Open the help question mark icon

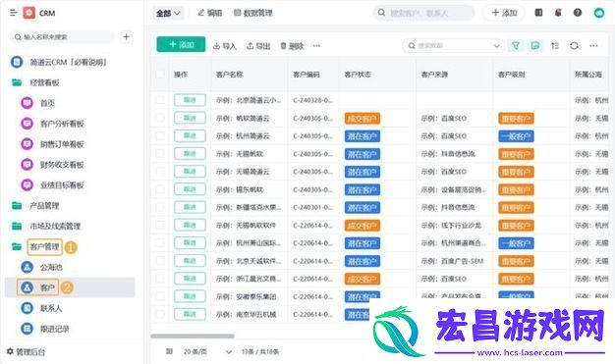578,13
